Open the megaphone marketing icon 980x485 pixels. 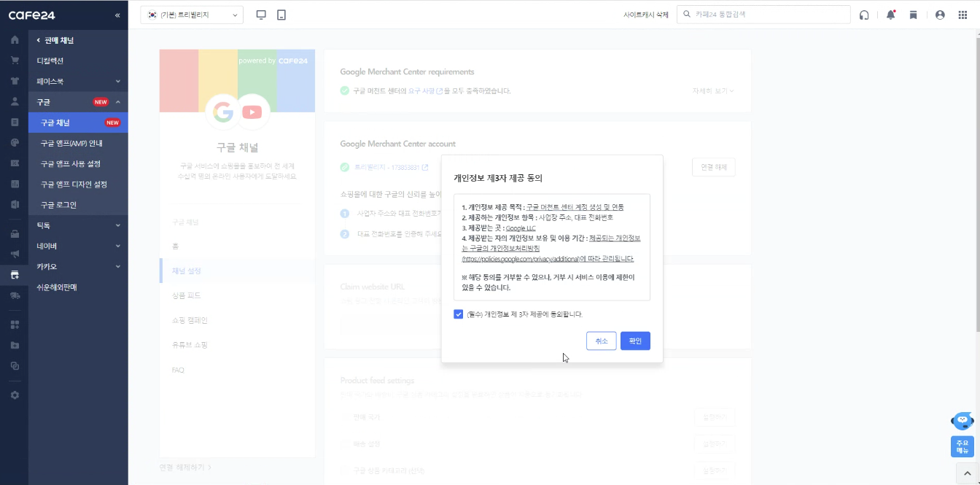coord(15,255)
